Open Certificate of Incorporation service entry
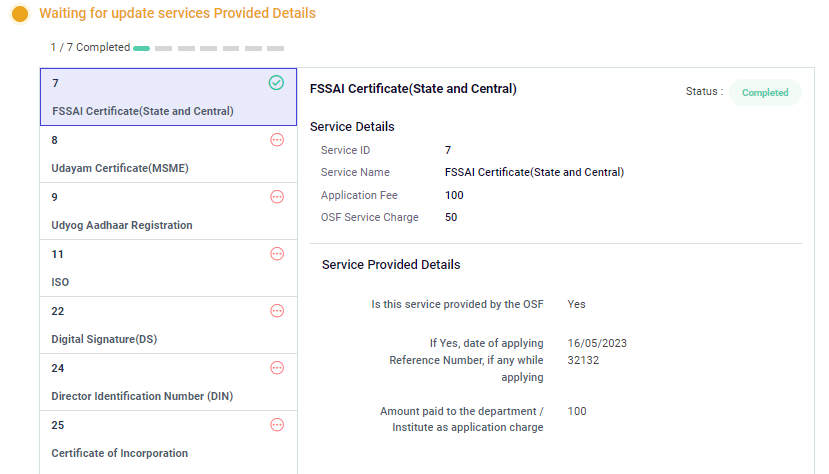The width and height of the screenshot is (829, 474). 120,453
